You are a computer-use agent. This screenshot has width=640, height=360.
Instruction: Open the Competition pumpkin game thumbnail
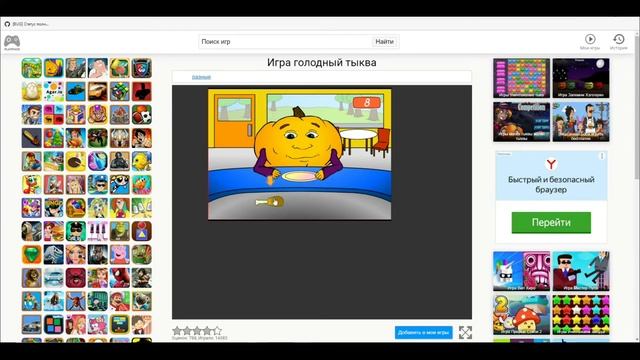coord(522,122)
